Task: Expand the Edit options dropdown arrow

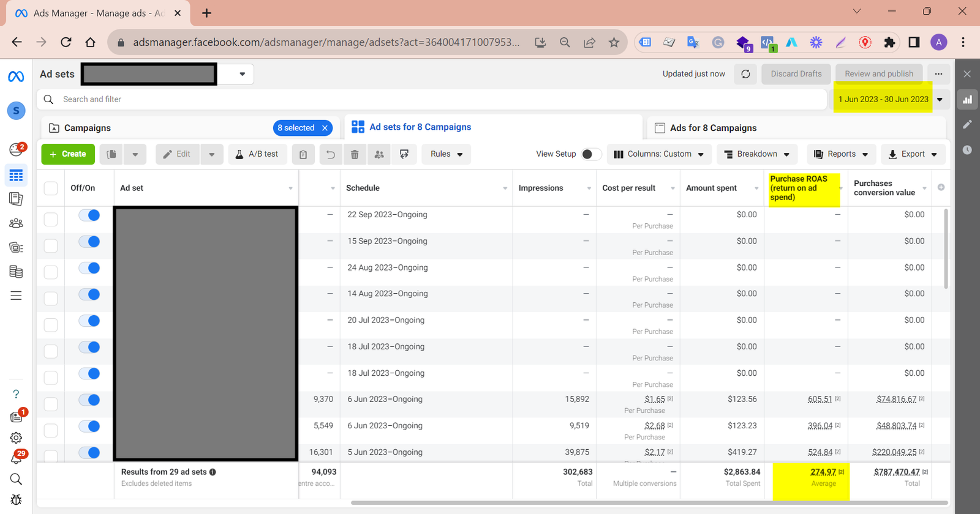Action: coord(211,154)
